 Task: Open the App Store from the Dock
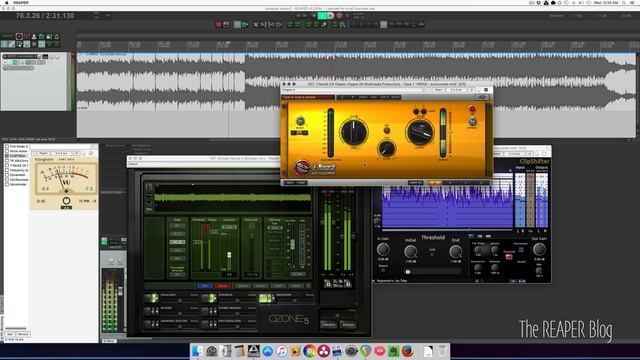(267, 351)
